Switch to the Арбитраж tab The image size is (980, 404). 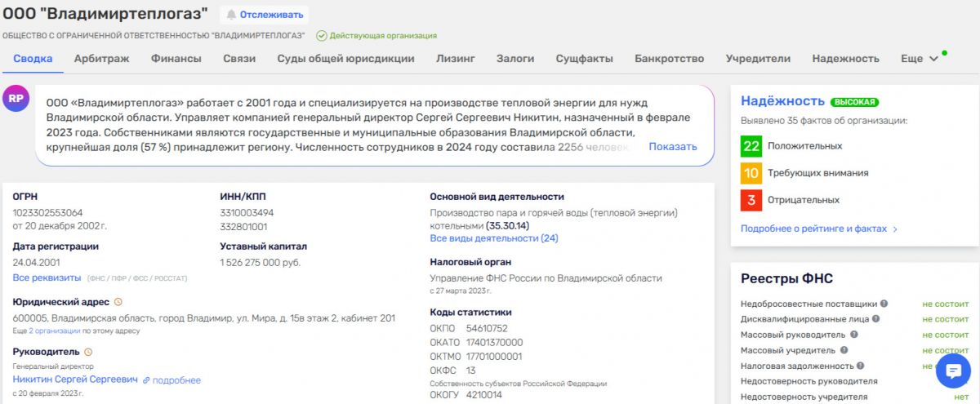tap(101, 59)
